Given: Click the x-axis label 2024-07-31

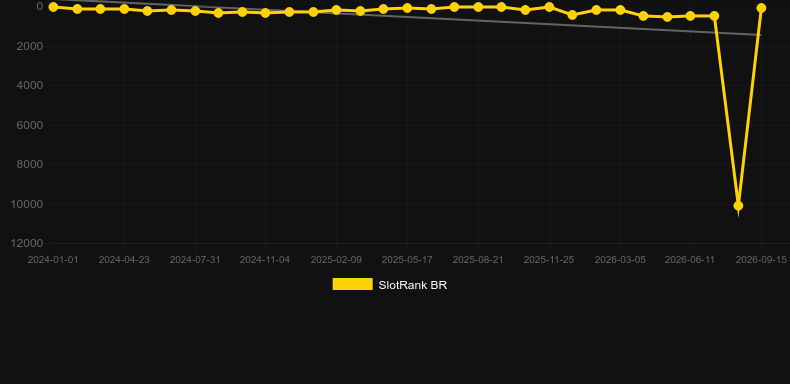Looking at the screenshot, I should [x=195, y=260].
